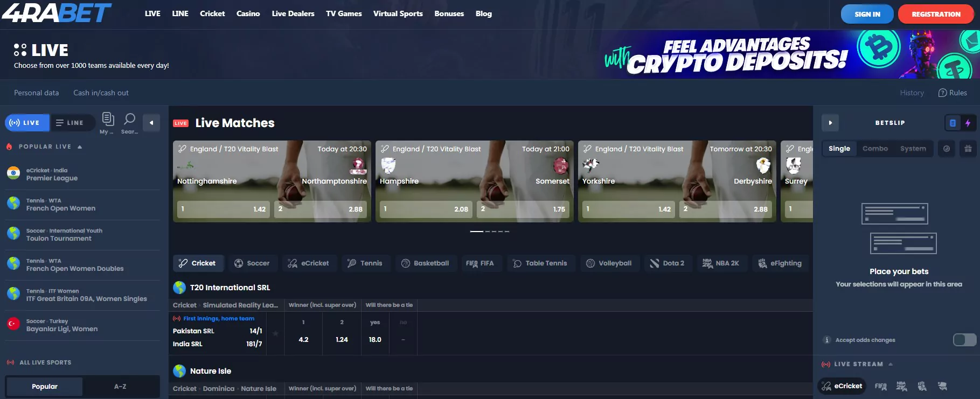
Task: Filter by Soccer sport chip
Action: 252,263
